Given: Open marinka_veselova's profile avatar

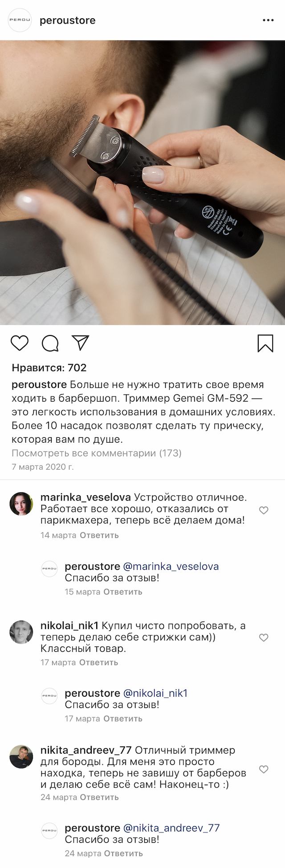Looking at the screenshot, I should [x=21, y=504].
